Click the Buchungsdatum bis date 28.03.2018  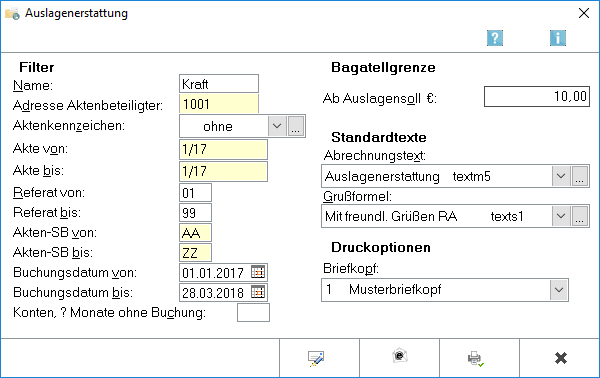213,293
